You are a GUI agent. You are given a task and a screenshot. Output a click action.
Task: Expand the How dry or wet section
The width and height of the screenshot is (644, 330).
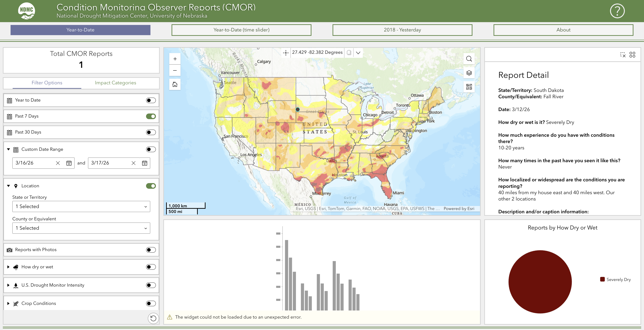(8, 267)
